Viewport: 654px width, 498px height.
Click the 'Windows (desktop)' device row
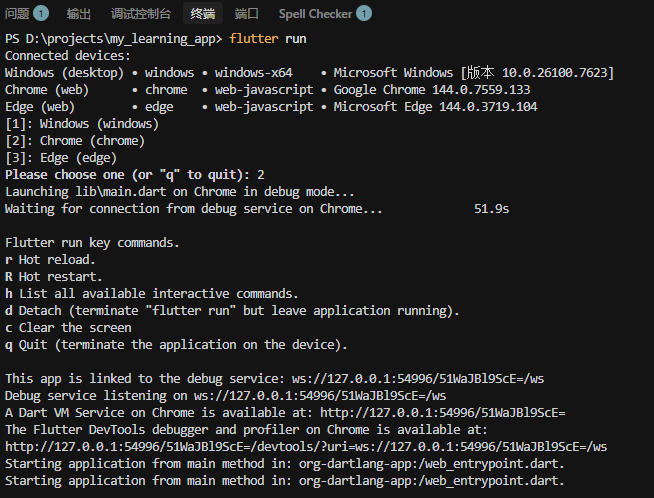309,73
